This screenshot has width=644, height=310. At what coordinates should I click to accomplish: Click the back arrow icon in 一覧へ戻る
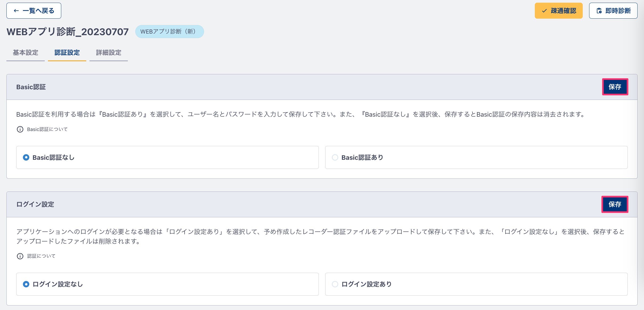[16, 11]
